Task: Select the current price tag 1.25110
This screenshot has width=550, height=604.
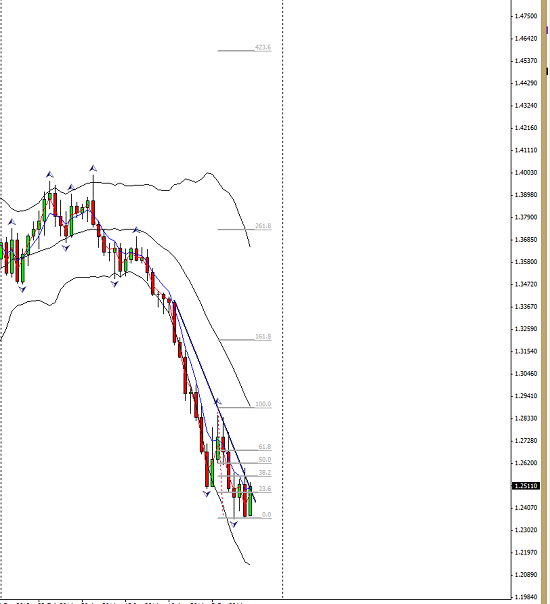Action: [x=526, y=486]
